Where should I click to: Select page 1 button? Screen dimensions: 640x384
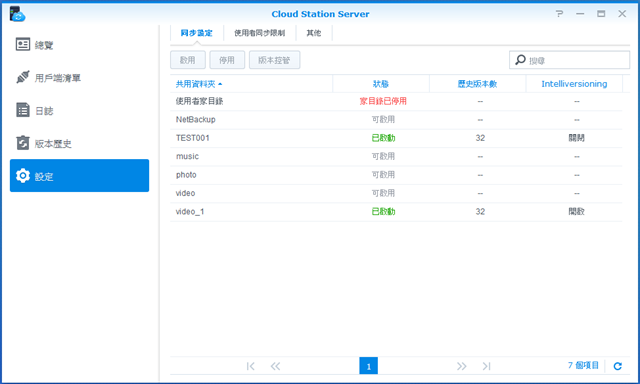(x=369, y=366)
